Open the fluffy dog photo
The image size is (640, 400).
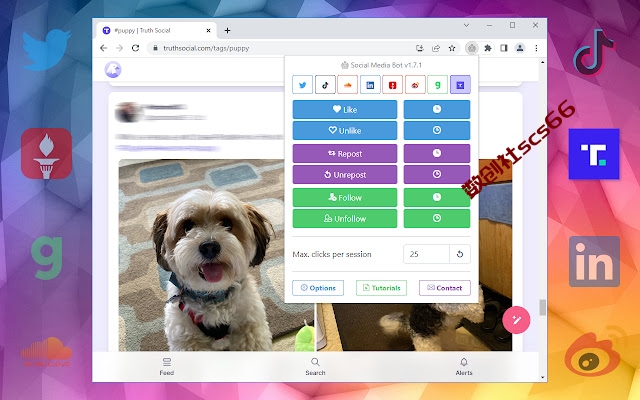[216, 255]
